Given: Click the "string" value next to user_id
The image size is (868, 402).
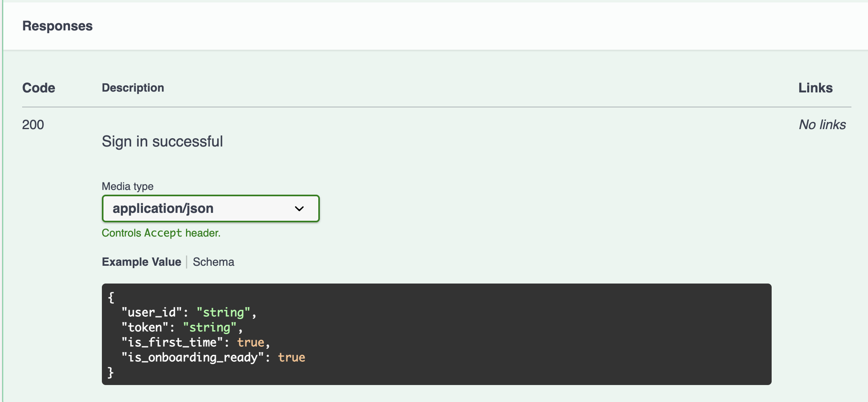Looking at the screenshot, I should coord(224,312).
